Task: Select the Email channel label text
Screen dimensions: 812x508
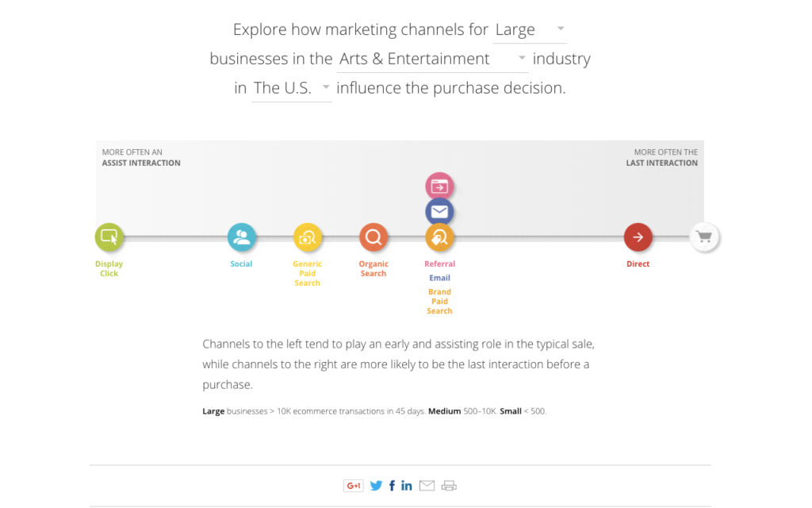Action: (x=439, y=278)
